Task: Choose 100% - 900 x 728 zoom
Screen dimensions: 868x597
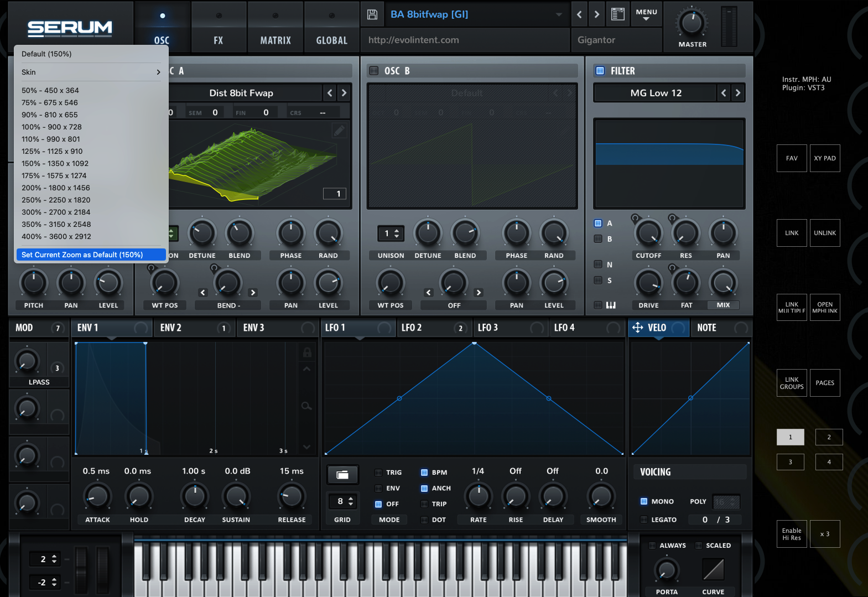Action: pyautogui.click(x=91, y=127)
